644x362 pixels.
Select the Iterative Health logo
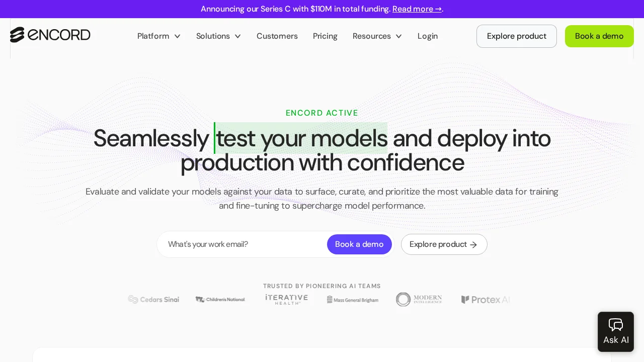287,299
